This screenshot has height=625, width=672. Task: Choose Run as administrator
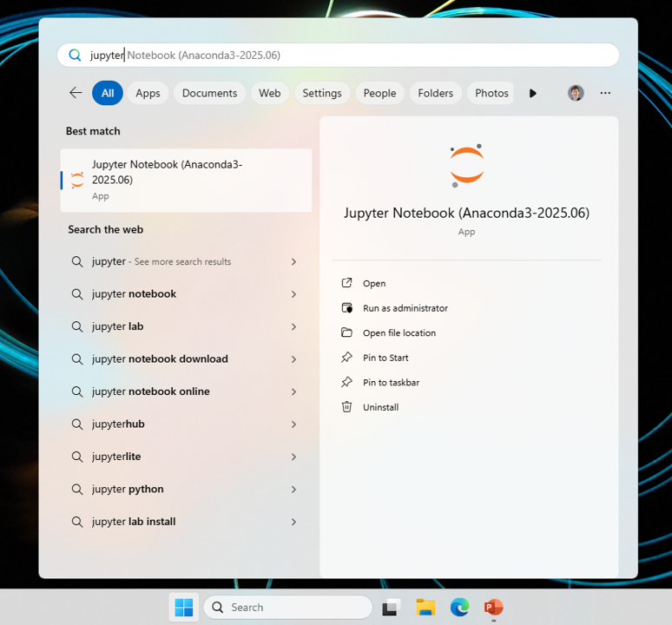tap(405, 308)
